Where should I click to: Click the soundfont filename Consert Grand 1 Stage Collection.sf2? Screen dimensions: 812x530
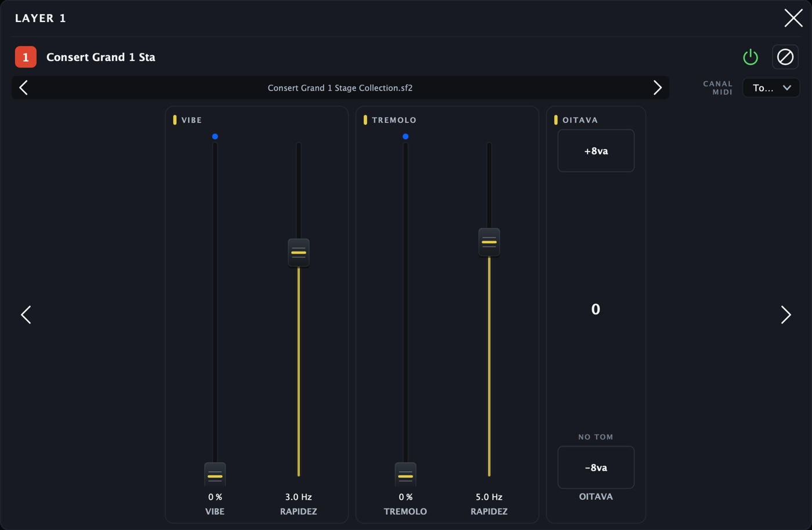340,88
